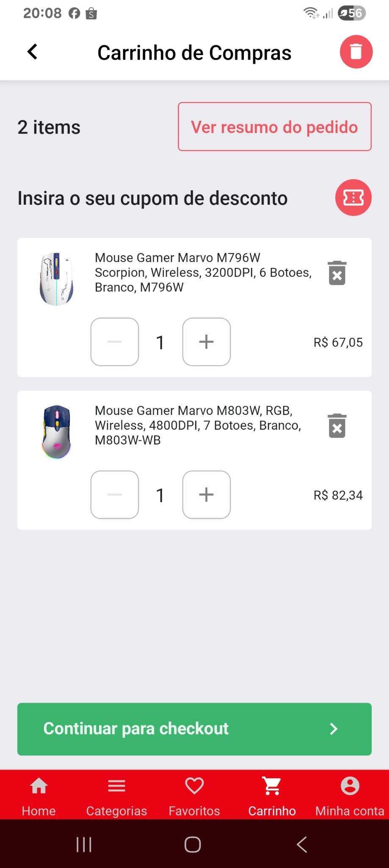
Task: Decrease quantity of the M803W mouse
Action: pyautogui.click(x=115, y=495)
